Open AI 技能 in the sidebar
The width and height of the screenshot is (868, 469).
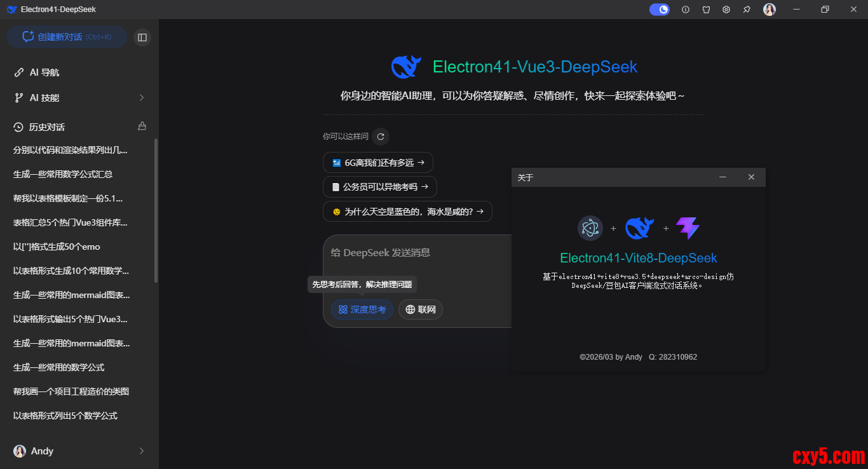coord(79,98)
